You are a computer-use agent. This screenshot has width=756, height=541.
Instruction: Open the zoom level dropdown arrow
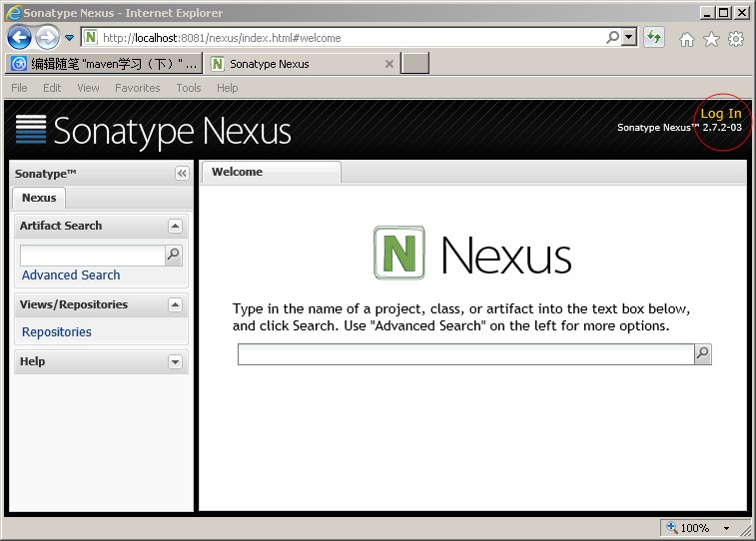[x=726, y=528]
